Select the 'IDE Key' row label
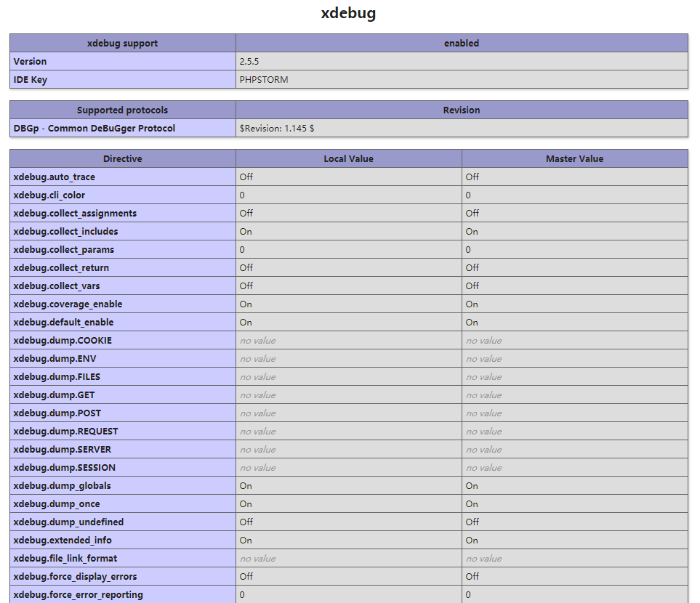Screen dimensions: 700x603 click(31, 80)
